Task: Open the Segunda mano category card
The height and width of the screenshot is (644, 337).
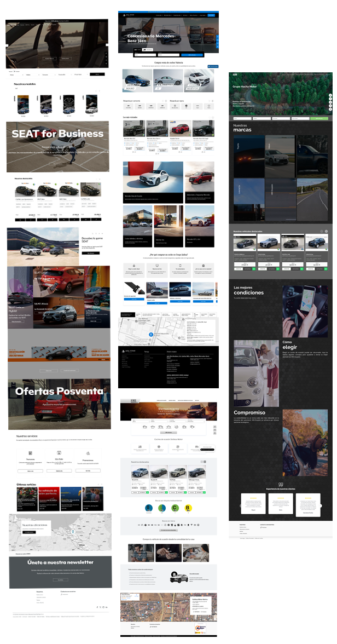Action: click(137, 80)
